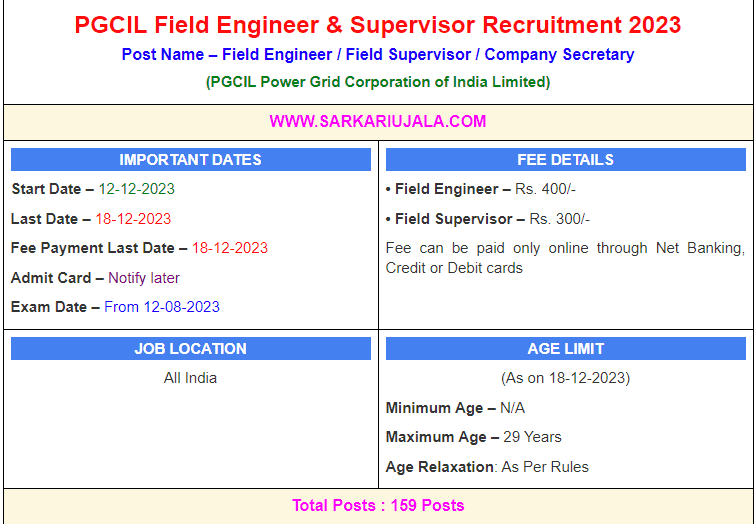The height and width of the screenshot is (524, 755).
Task: Click the Last Date 18-12-2023 entry
Action: (91, 219)
